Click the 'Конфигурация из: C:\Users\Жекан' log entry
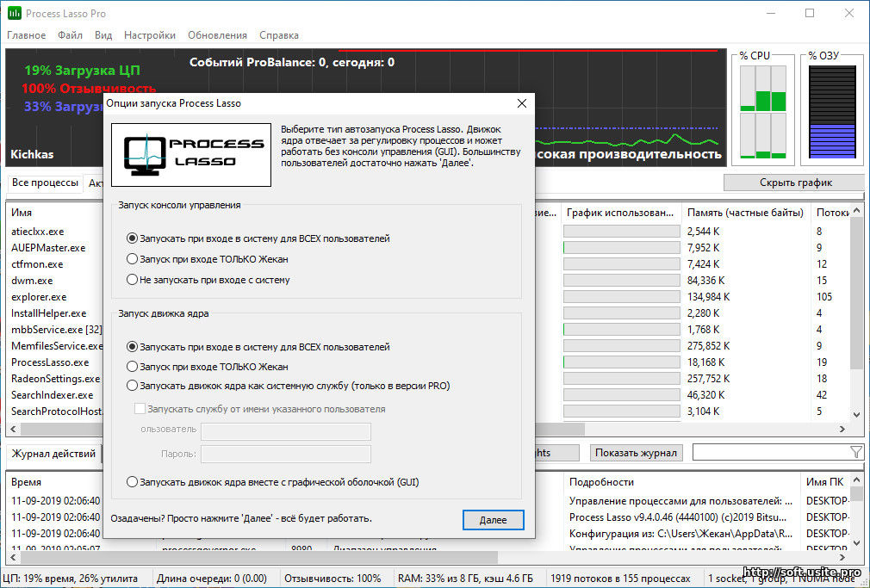Screen dimensions: 870x588 point(680,534)
